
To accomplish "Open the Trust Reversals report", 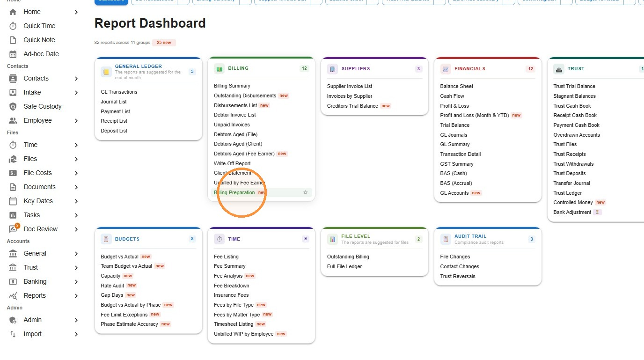I will (x=457, y=276).
